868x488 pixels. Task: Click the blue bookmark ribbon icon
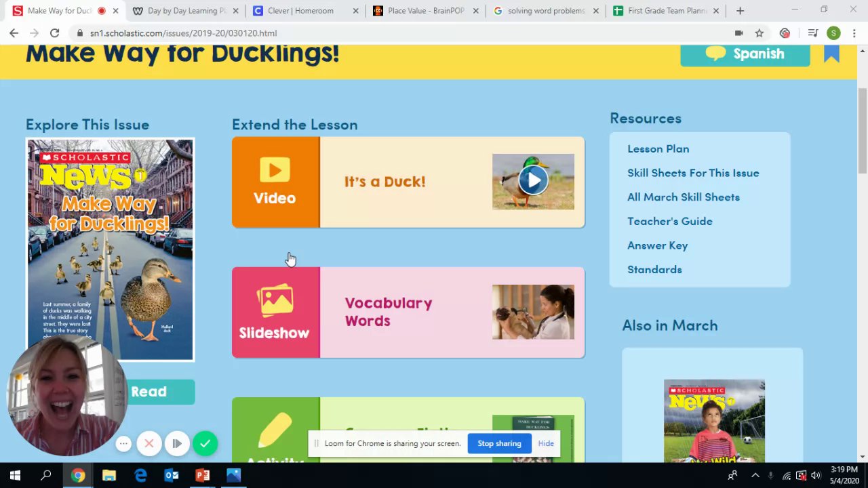(831, 54)
